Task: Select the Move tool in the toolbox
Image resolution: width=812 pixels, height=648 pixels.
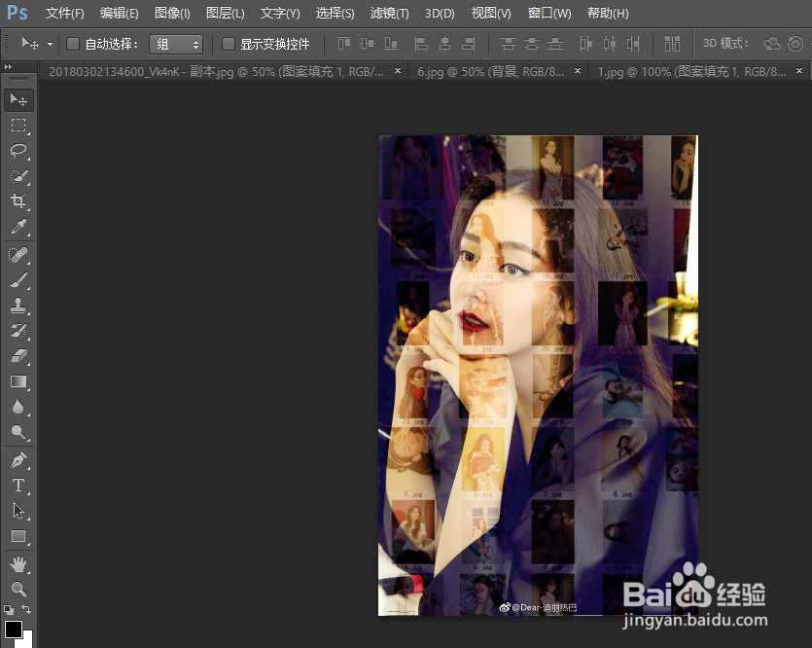Action: 18,99
